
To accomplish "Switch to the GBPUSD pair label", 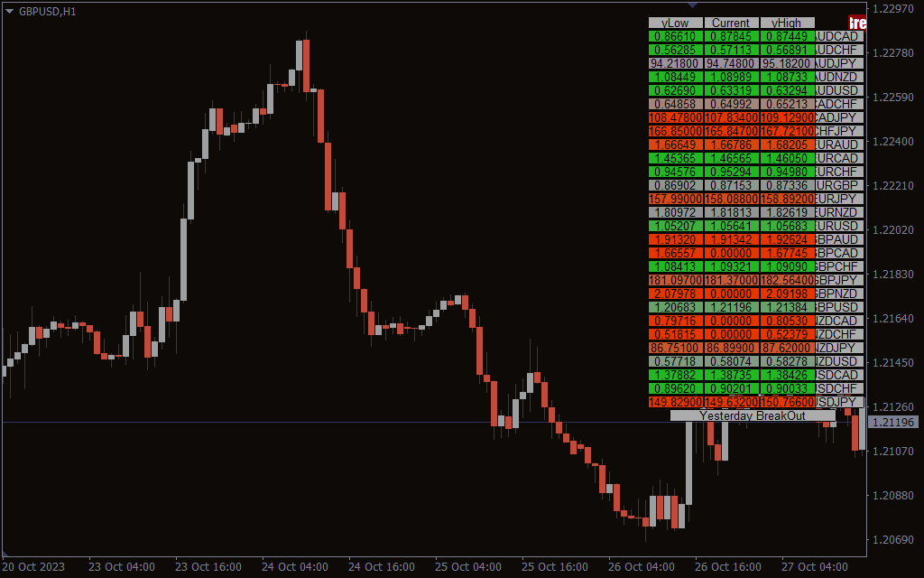I will coord(840,307).
